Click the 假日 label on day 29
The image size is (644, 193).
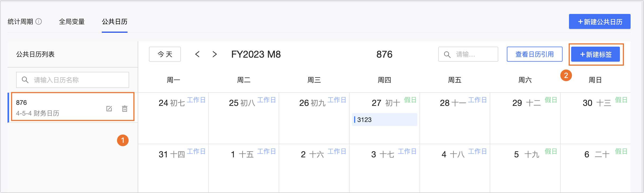point(551,100)
